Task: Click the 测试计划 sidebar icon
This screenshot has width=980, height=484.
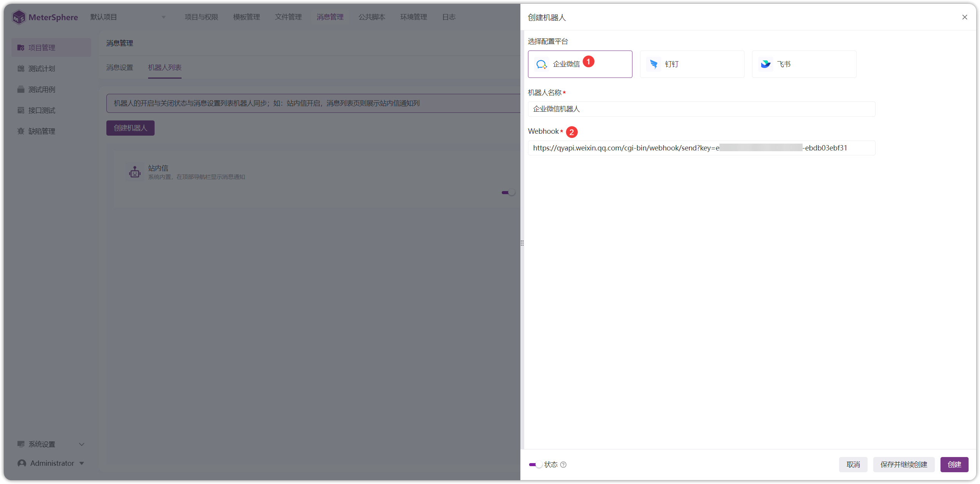Action: (x=21, y=68)
